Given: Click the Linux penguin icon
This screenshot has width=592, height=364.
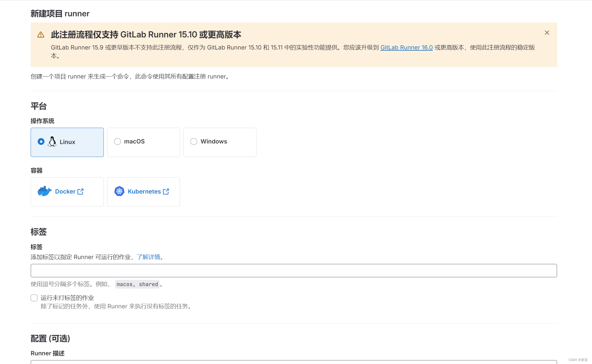Looking at the screenshot, I should pos(52,142).
